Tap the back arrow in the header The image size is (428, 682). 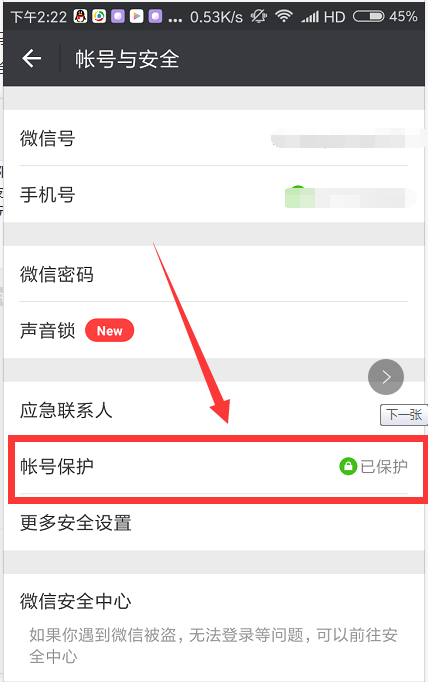coord(32,58)
